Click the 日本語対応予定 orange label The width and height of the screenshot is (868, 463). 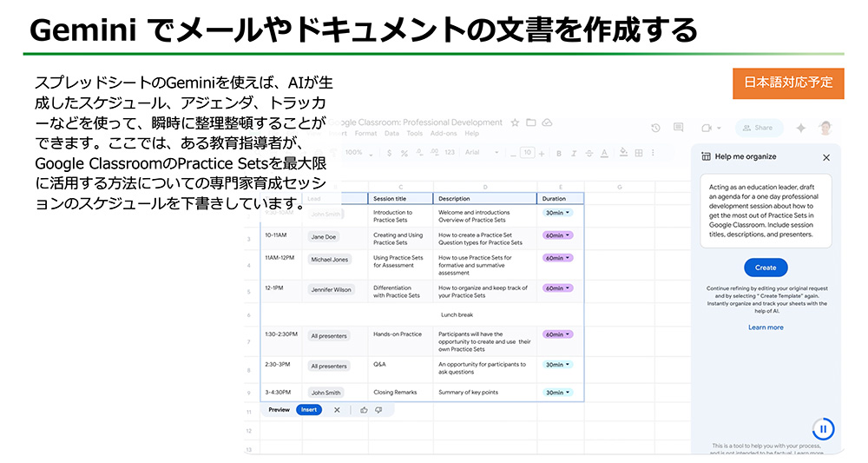click(788, 83)
